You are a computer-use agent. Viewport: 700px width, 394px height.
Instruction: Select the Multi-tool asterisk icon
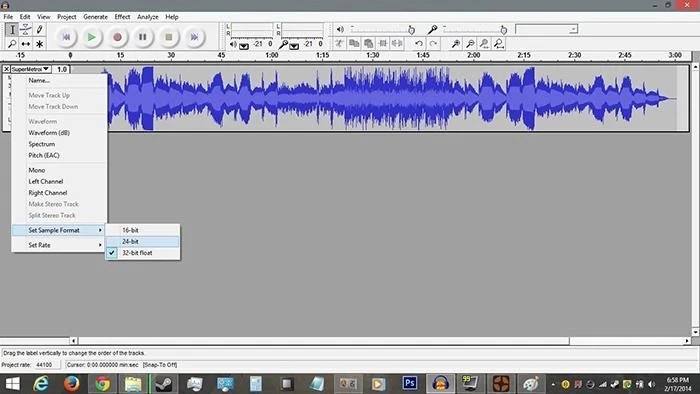coord(40,44)
